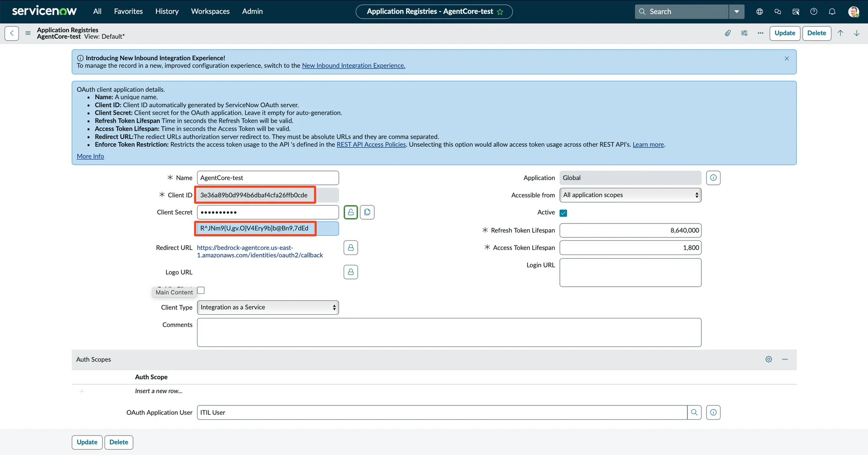Open the form context hamburger menu
This screenshot has height=455, width=868.
click(28, 33)
